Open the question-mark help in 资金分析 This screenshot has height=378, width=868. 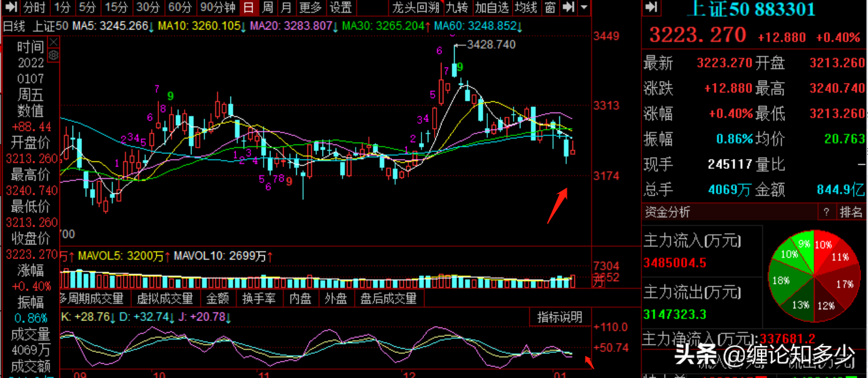point(827,212)
